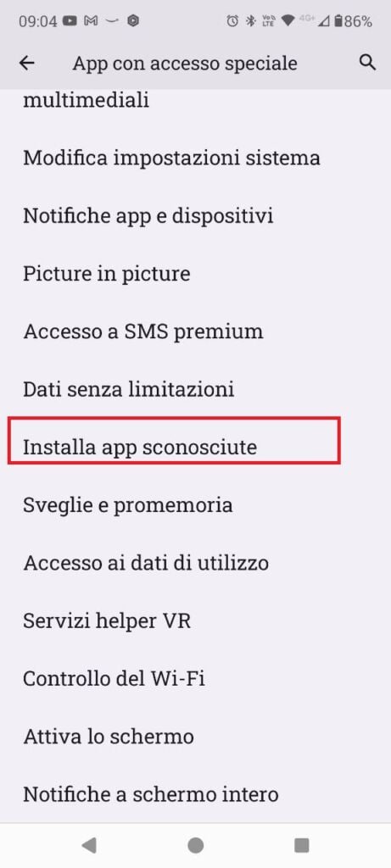This screenshot has height=868, width=391.
Task: Tap YouTube notification icon in status bar
Action: 70,21
